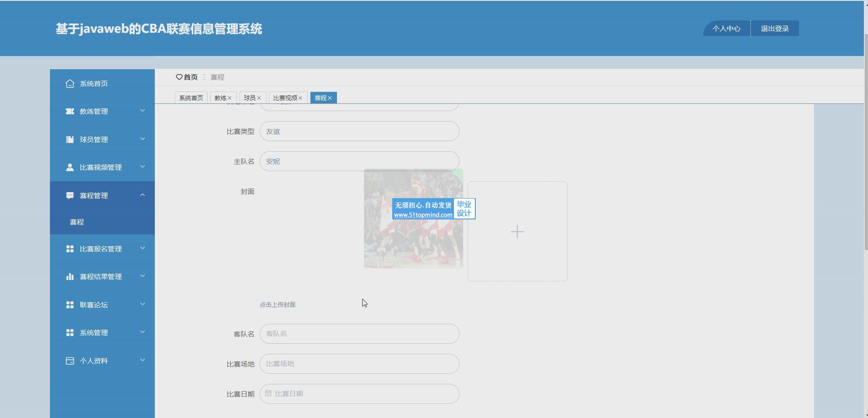Screen dimensions: 868x418
Task: Expand the 球员管理 menu chevron
Action: pyautogui.click(x=143, y=139)
